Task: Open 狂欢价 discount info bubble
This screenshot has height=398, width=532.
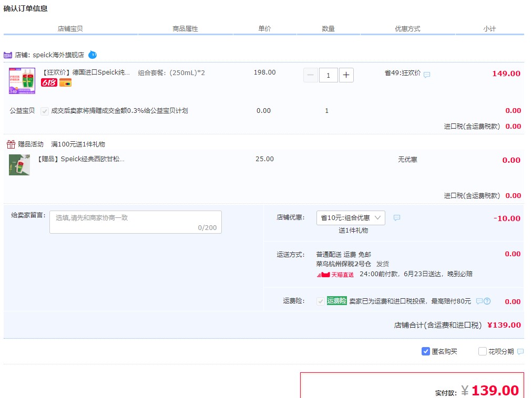Action: point(427,75)
